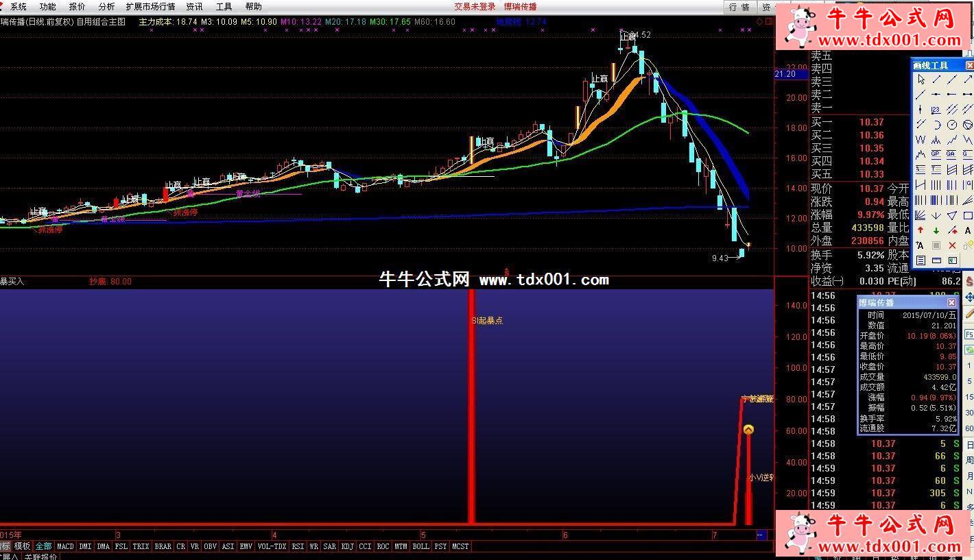Close the 博瑞传播 info popup

951,302
